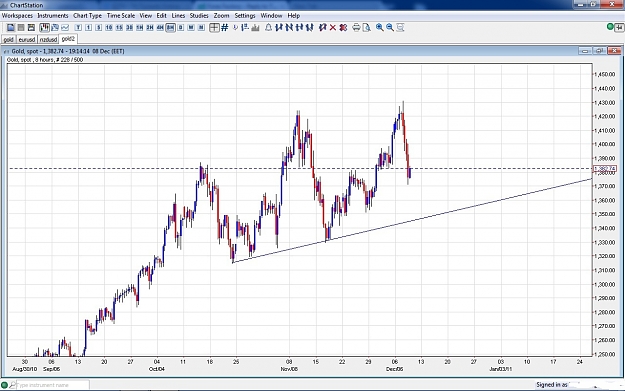Click the 1,382.74 current price label

click(605, 169)
